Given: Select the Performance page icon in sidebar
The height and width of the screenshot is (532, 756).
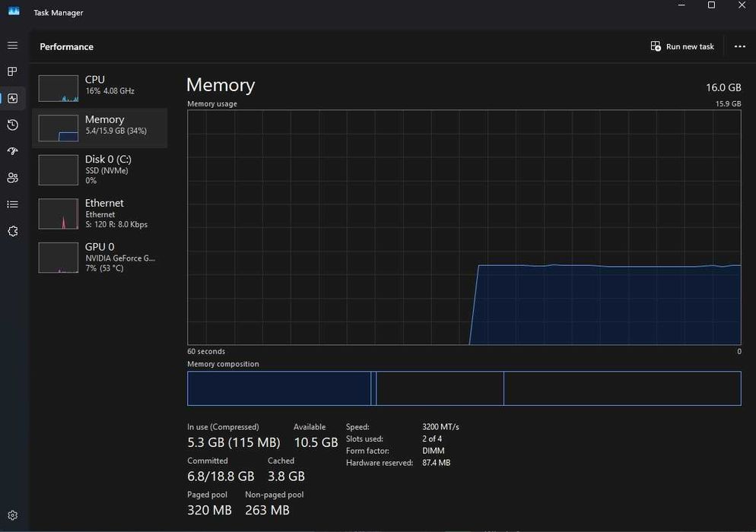Looking at the screenshot, I should point(12,98).
